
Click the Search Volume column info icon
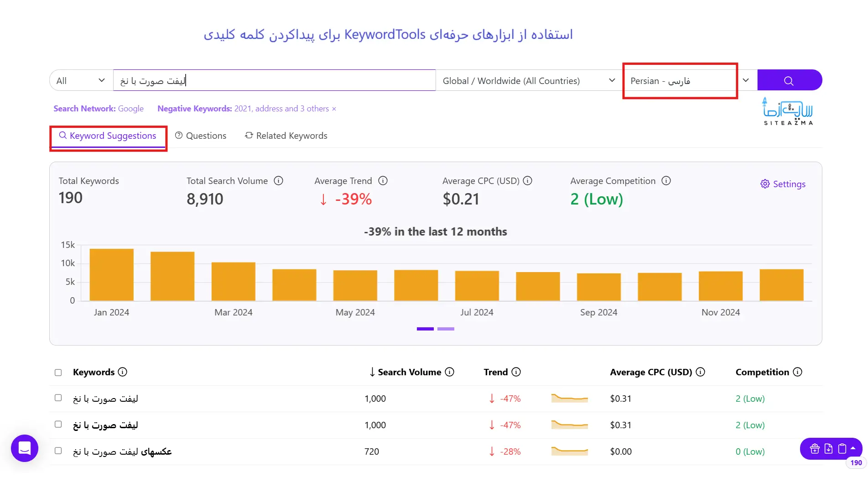point(449,372)
